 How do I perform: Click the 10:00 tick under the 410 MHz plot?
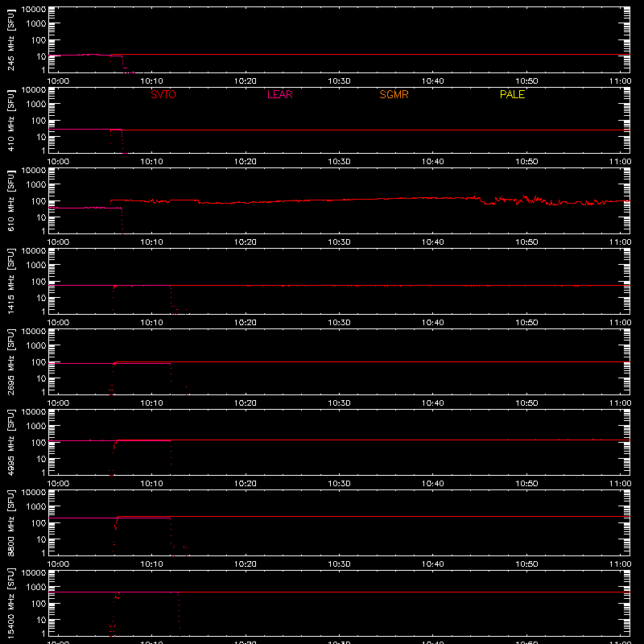click(x=58, y=162)
